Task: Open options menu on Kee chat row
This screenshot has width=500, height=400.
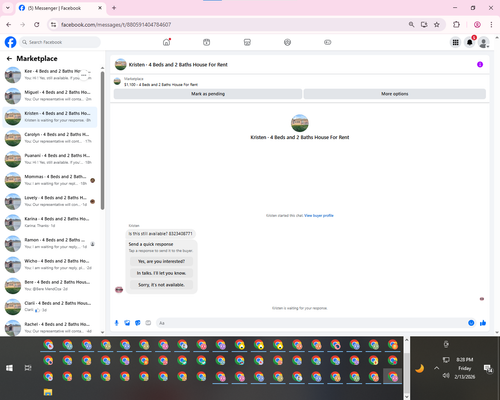Action: tap(84, 75)
